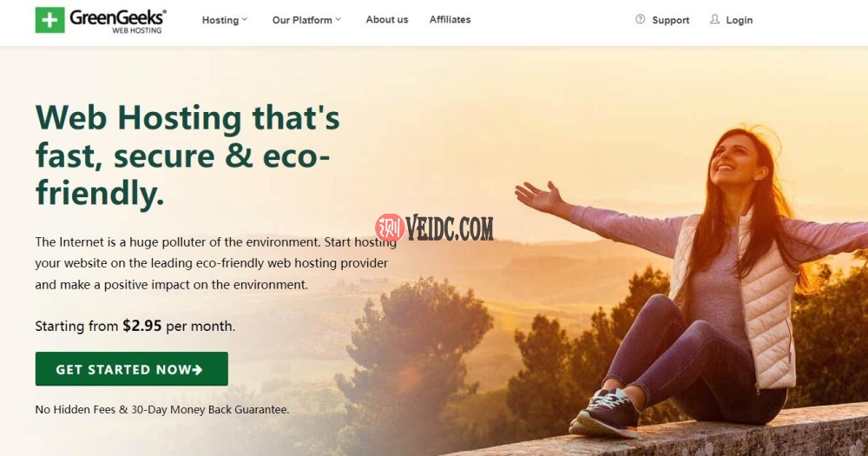Screen dimensions: 868x456
Task: Go to the About us page
Action: coord(387,19)
